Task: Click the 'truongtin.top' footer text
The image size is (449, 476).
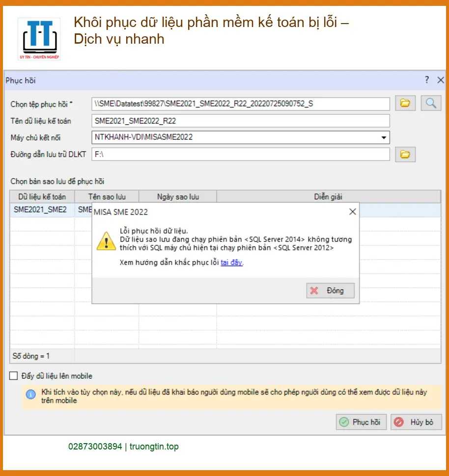Action: point(154,447)
